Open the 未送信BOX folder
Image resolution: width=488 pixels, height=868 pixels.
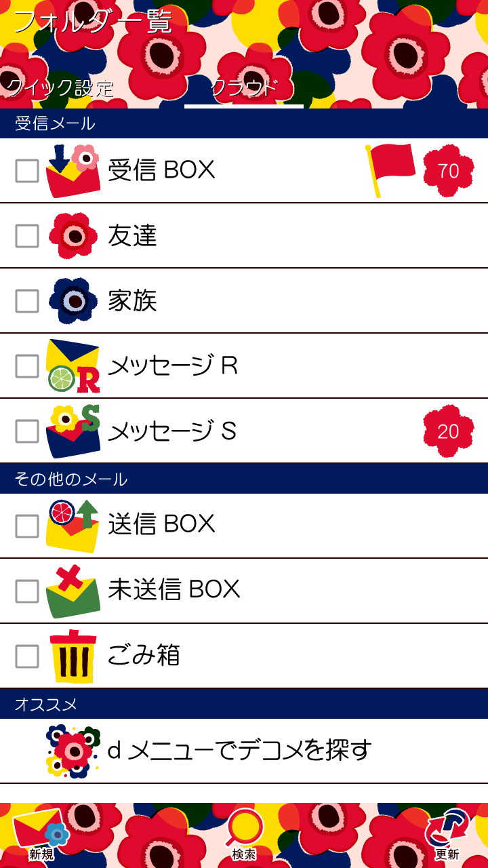174,589
